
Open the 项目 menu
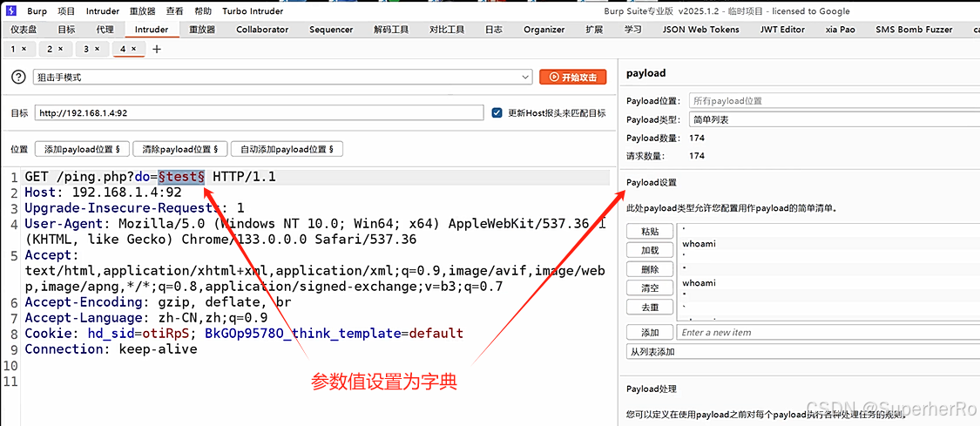click(66, 11)
